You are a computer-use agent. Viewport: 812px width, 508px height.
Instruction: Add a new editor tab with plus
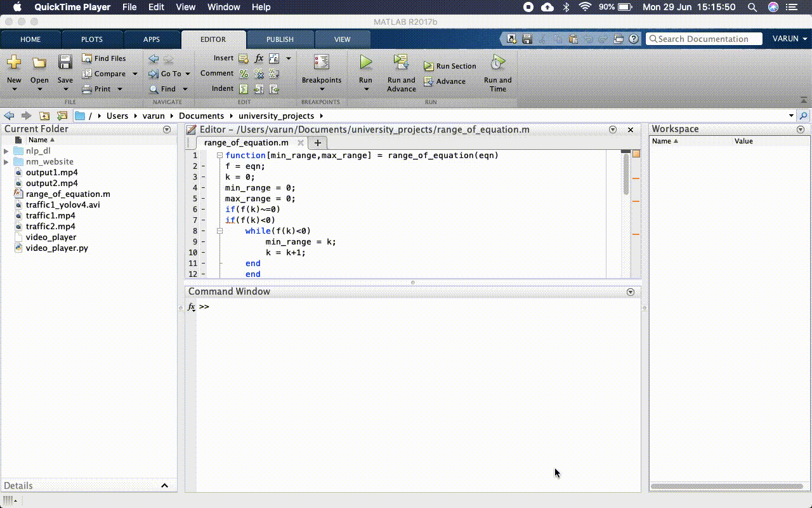click(x=318, y=143)
